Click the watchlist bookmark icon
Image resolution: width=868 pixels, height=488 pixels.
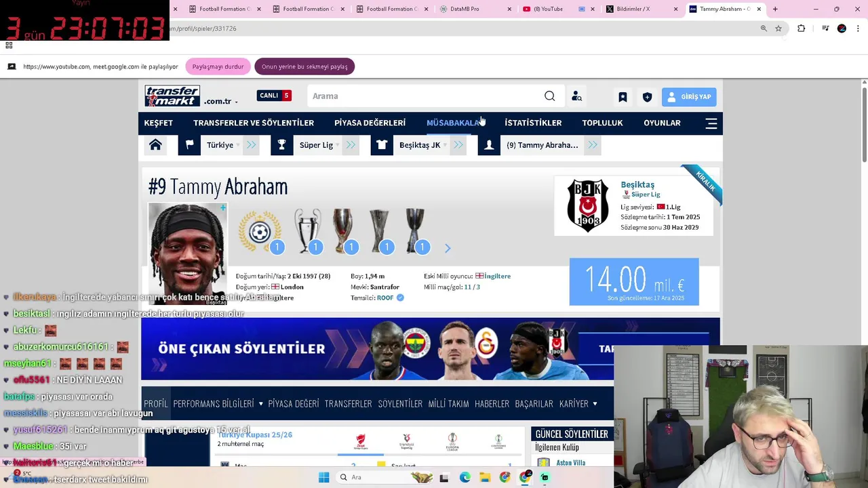pyautogui.click(x=623, y=97)
